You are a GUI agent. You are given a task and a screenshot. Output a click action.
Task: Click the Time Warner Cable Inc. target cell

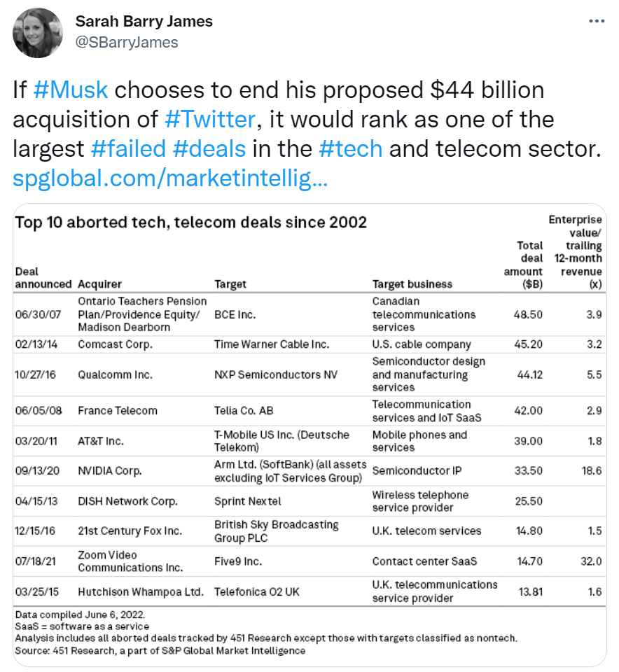272,344
